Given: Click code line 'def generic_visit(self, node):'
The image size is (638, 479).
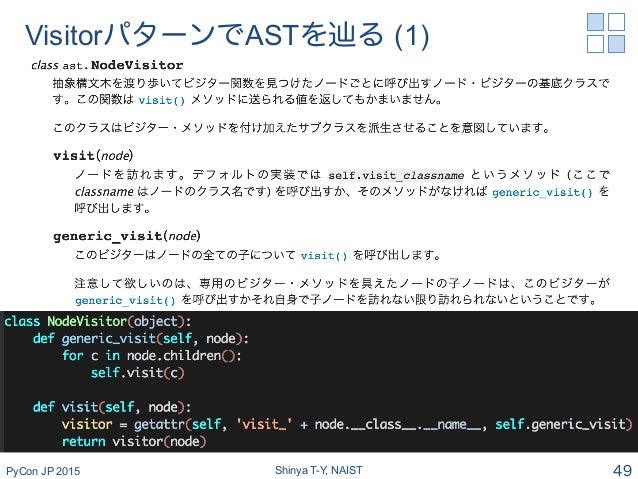Looking at the screenshot, I should (x=141, y=339).
